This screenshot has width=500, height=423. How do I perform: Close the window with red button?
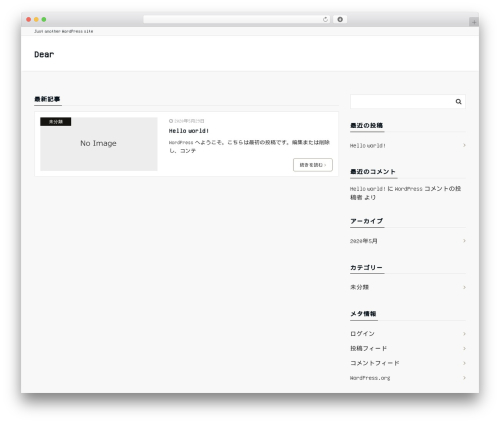[29, 19]
